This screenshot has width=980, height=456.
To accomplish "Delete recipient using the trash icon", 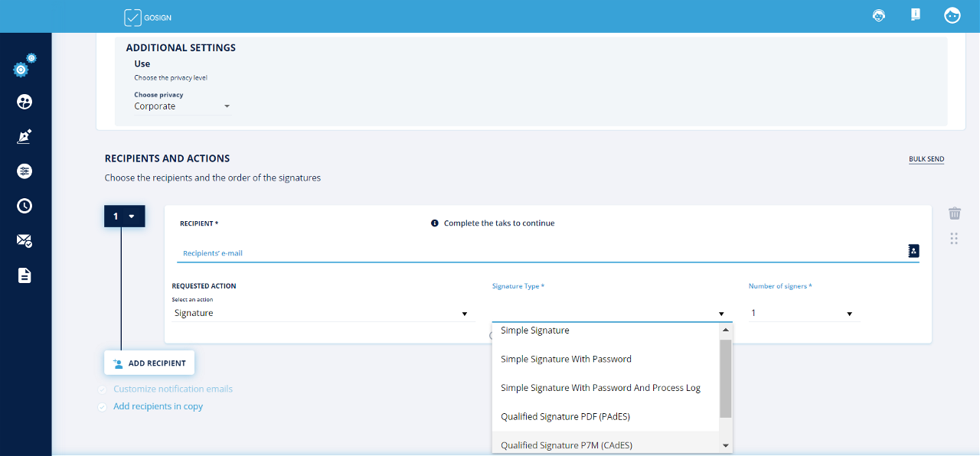I will pyautogui.click(x=954, y=213).
